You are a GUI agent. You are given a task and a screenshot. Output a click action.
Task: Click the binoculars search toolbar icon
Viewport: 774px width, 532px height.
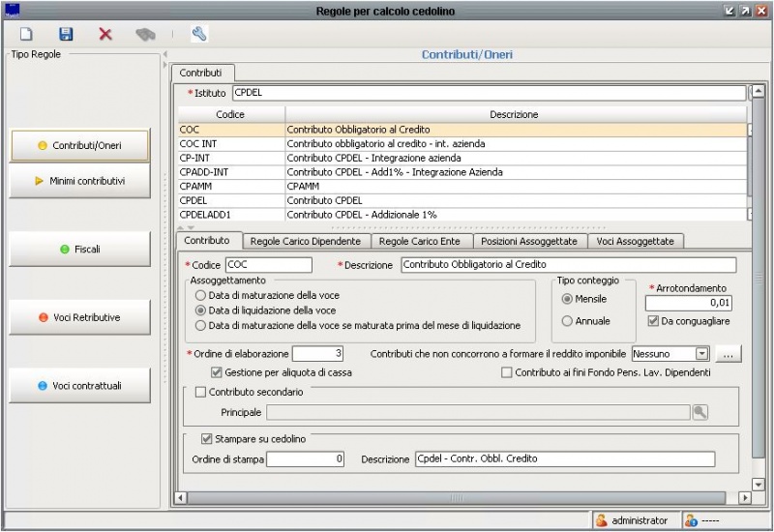tap(145, 34)
